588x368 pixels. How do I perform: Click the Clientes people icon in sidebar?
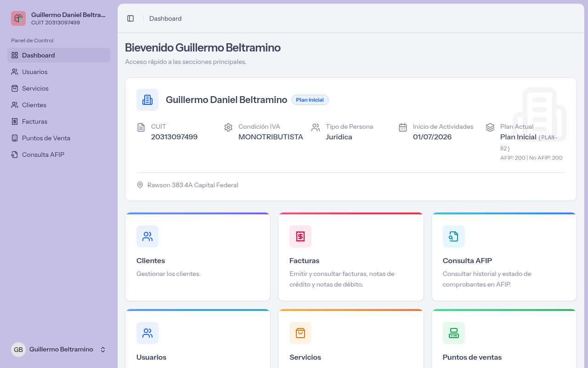point(15,105)
